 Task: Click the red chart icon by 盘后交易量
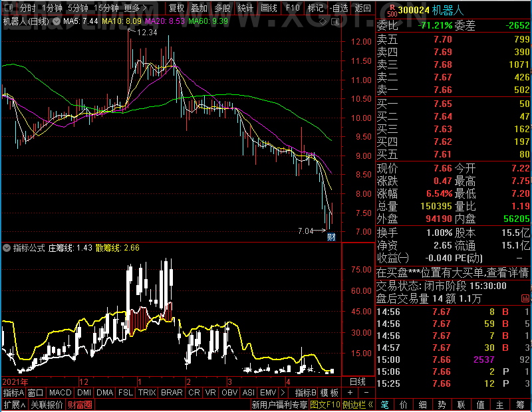point(525,298)
